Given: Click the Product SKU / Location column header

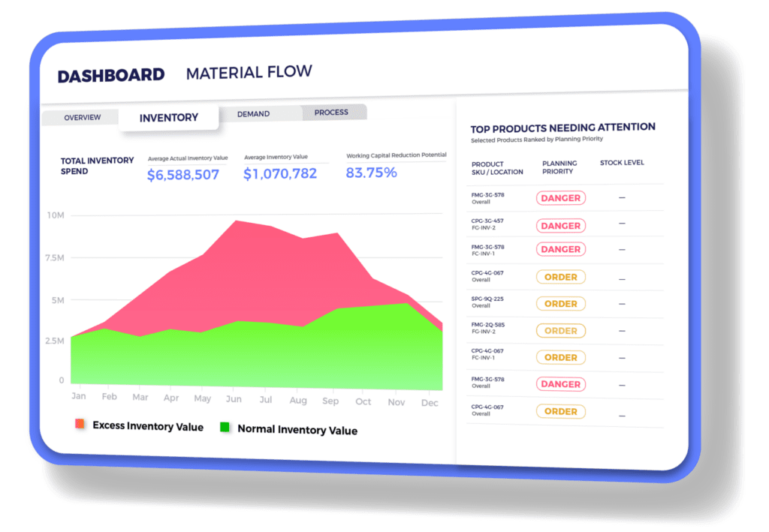Looking at the screenshot, I should pos(497,168).
